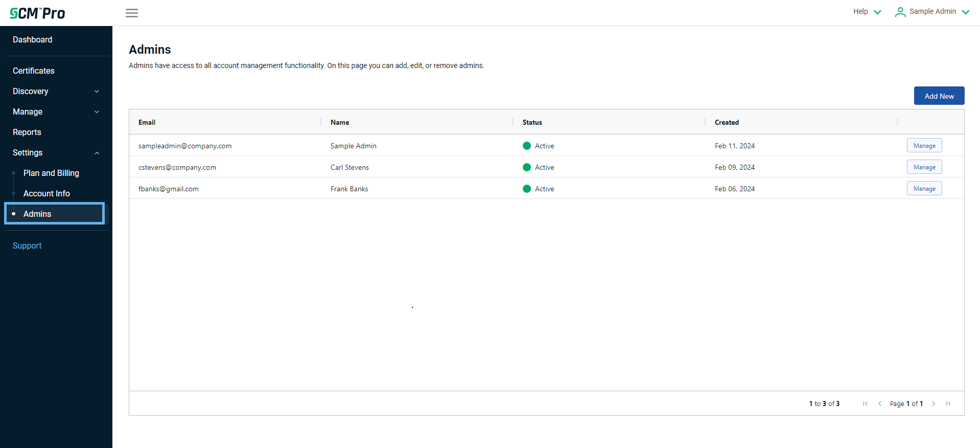Select the sampleadmin@company.com email cell

click(185, 146)
